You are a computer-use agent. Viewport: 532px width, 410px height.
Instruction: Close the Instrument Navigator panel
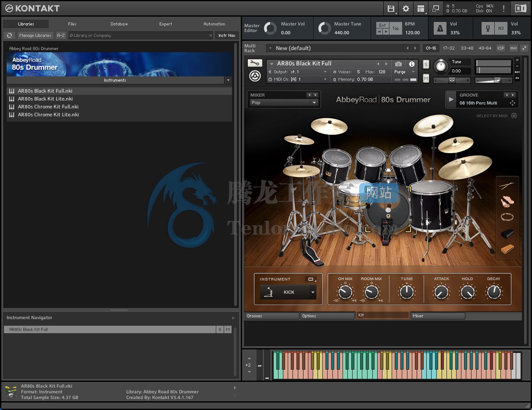pyautogui.click(x=233, y=318)
